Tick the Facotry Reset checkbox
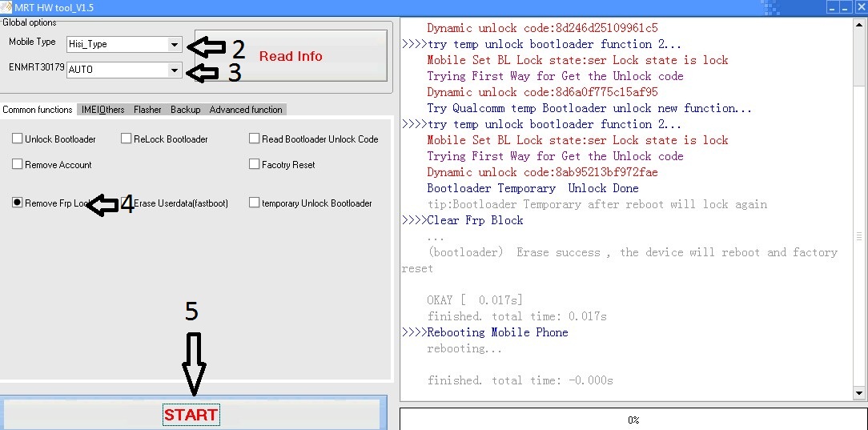 [254, 164]
